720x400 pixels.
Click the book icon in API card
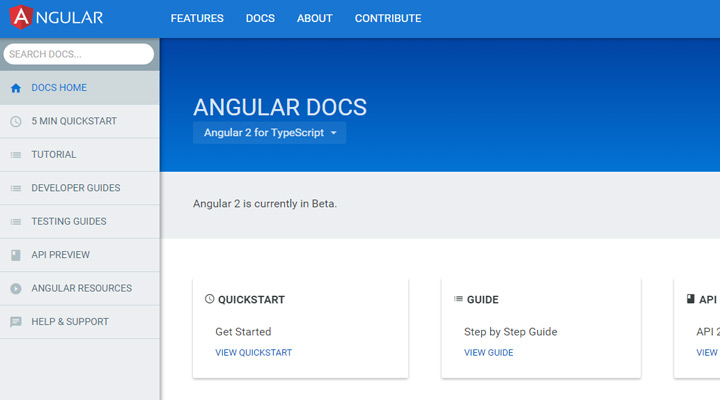690,299
